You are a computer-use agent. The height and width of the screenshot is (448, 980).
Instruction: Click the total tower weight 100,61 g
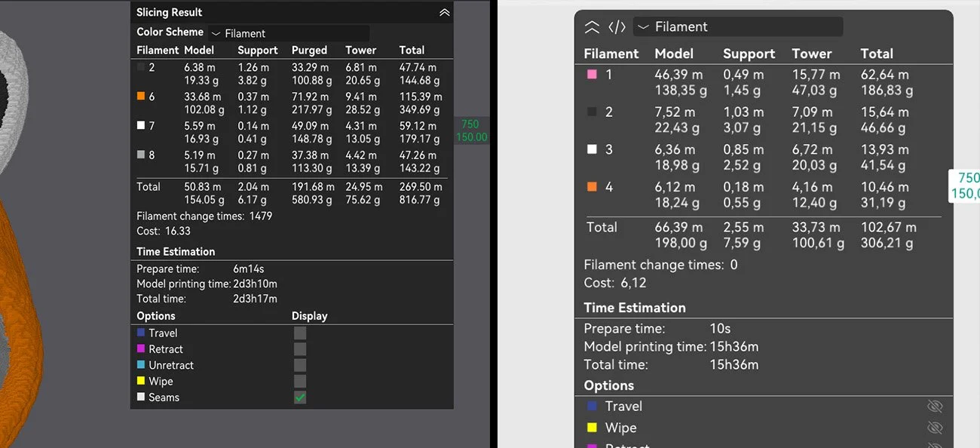pyautogui.click(x=819, y=243)
